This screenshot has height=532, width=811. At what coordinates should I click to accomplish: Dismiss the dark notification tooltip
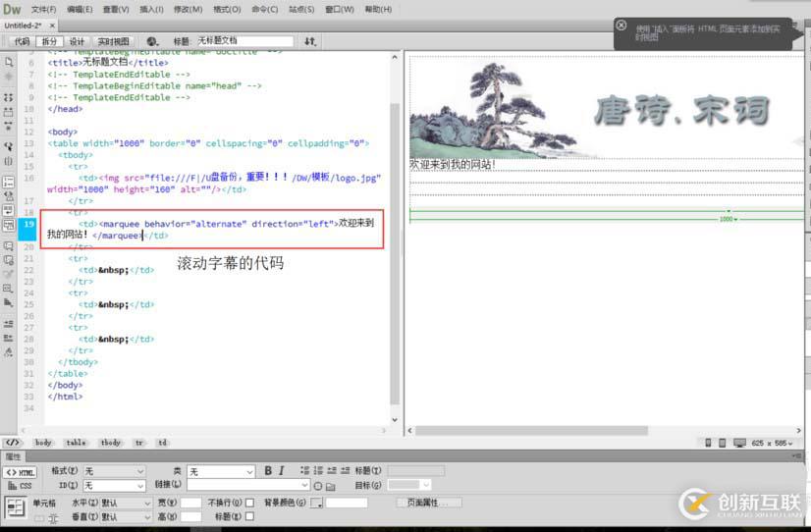point(622,25)
